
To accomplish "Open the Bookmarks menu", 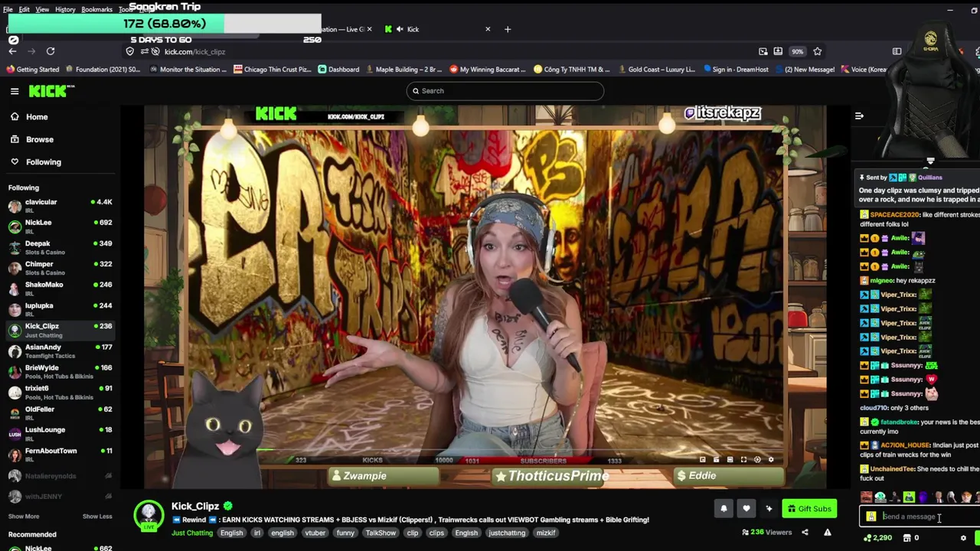I will 96,9.
